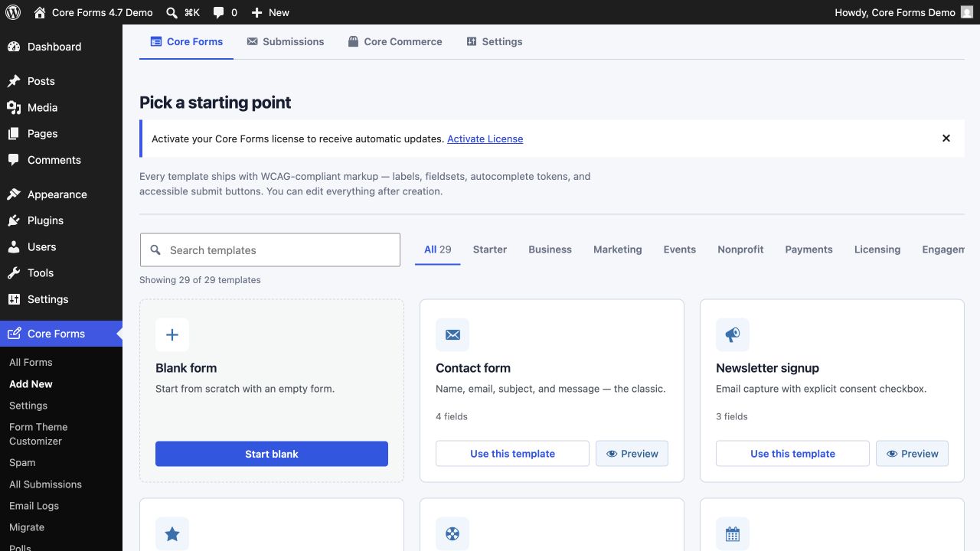Screen dimensions: 980x551
Task: Click the Comments bubble icon in sidebar
Action: (x=14, y=160)
